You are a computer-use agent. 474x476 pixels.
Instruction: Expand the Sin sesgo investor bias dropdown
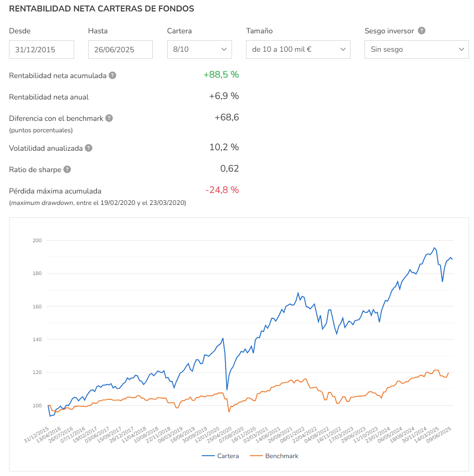(417, 49)
